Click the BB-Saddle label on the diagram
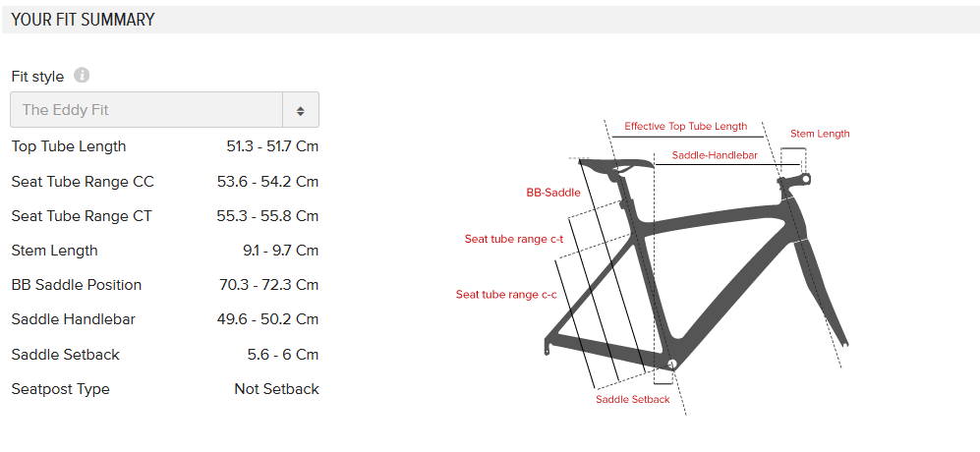This screenshot has height=452, width=980. coord(553,193)
